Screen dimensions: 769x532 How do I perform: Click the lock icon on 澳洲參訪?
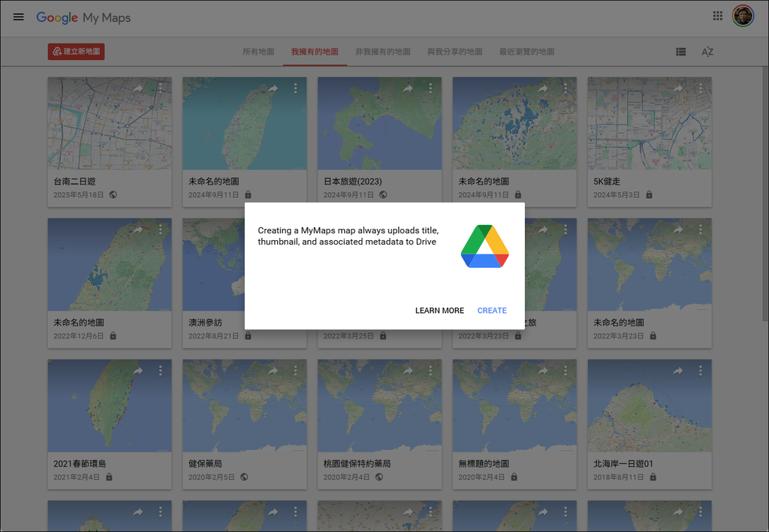tap(248, 335)
